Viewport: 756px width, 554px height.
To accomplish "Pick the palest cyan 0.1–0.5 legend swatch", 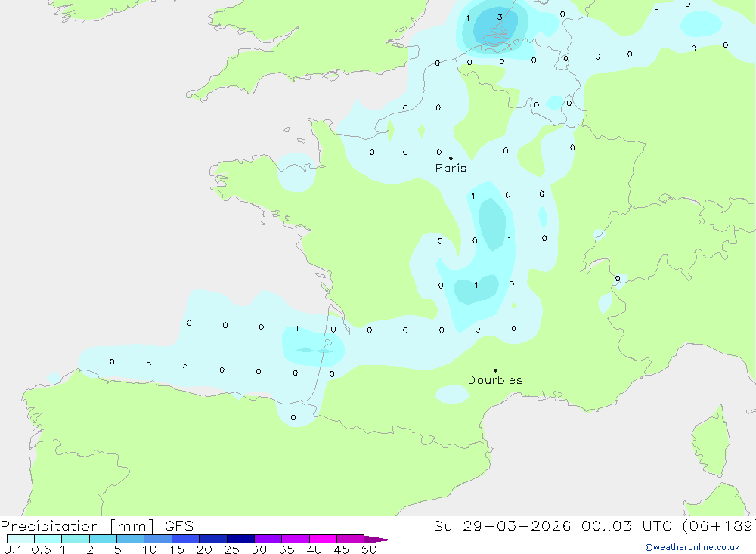I will 20,539.
